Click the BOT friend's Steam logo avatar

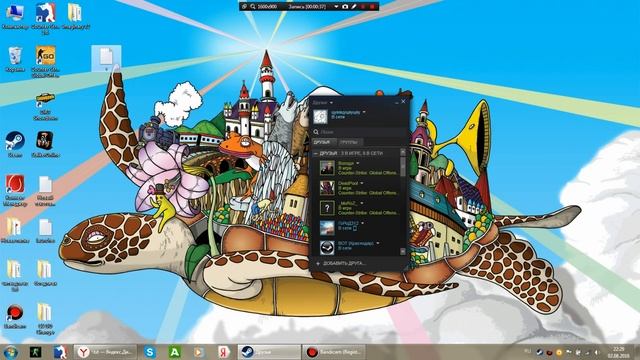click(x=327, y=247)
